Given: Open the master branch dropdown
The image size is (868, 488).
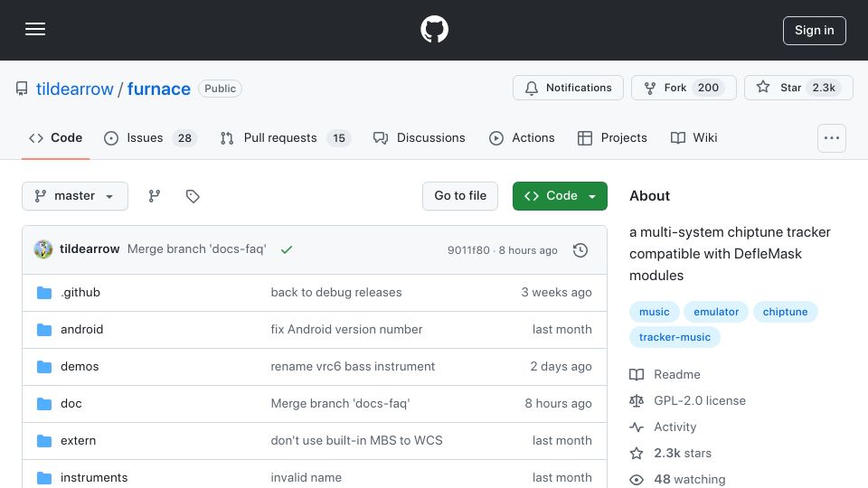Looking at the screenshot, I should pyautogui.click(x=75, y=196).
